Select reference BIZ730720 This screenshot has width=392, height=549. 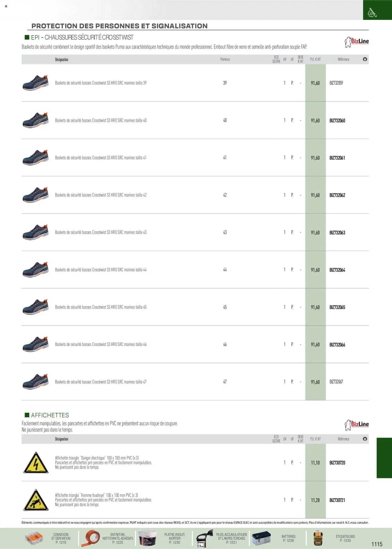[x=337, y=463]
